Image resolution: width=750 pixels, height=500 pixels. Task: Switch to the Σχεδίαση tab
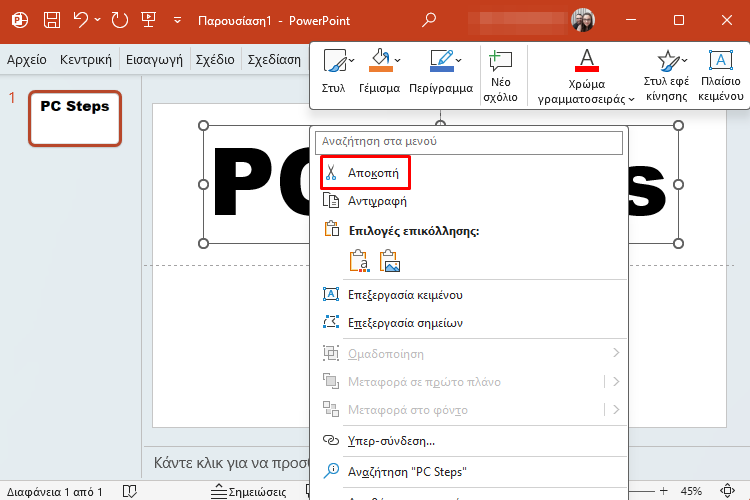click(x=274, y=59)
